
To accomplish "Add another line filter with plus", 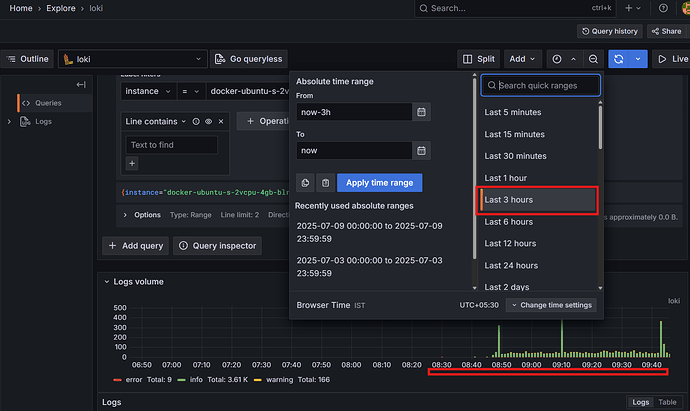I will tap(132, 163).
